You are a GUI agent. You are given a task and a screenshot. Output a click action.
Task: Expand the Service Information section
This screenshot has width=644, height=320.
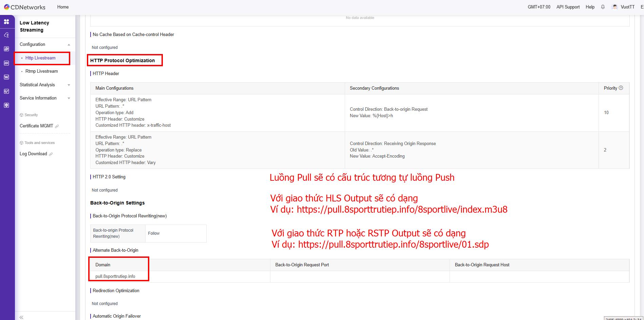pyautogui.click(x=69, y=98)
